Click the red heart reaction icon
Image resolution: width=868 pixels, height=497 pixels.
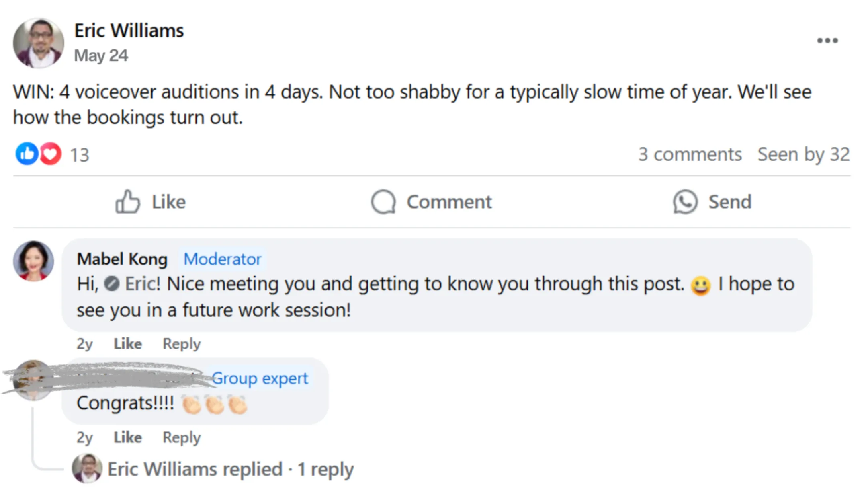click(50, 154)
